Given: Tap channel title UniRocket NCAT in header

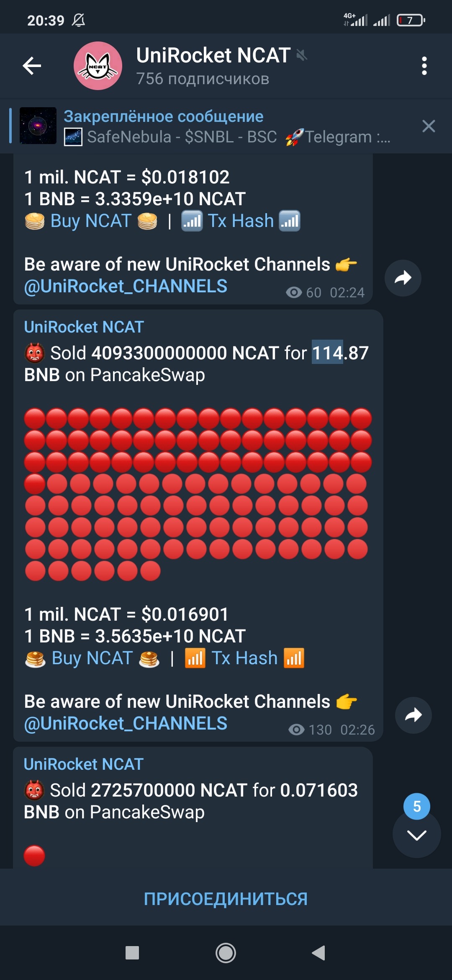Looking at the screenshot, I should tap(213, 55).
